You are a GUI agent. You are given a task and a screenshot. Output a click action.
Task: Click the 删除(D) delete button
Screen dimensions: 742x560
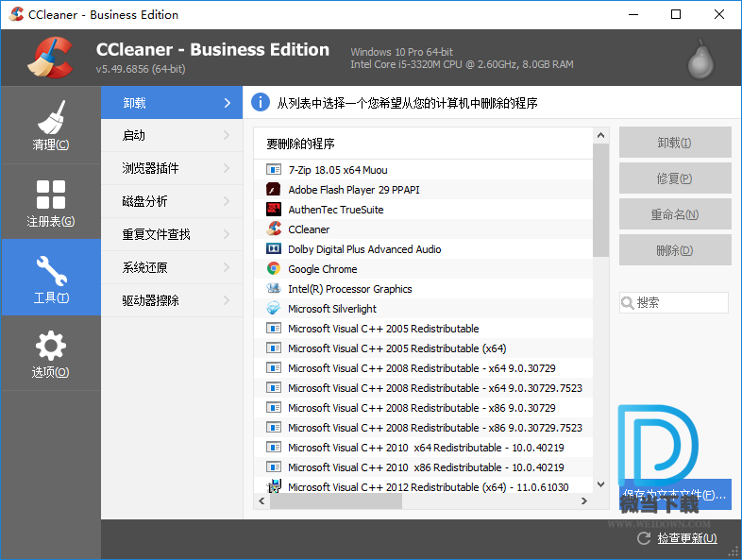(675, 250)
